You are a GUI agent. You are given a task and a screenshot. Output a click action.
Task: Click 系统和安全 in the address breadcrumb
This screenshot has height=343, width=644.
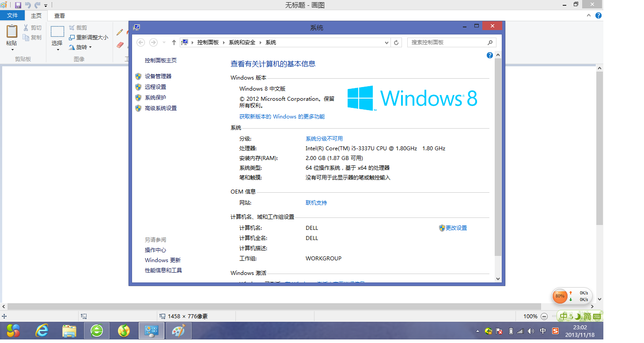coord(242,42)
